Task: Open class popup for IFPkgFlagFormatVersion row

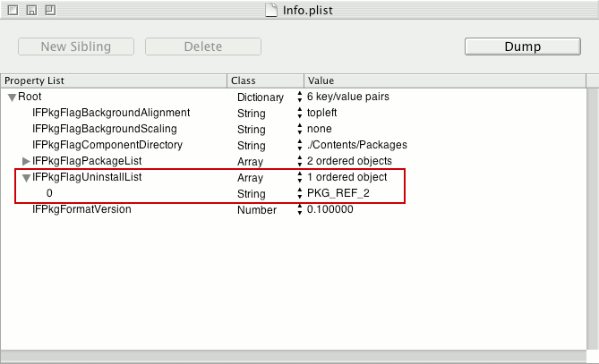Action: (x=299, y=210)
